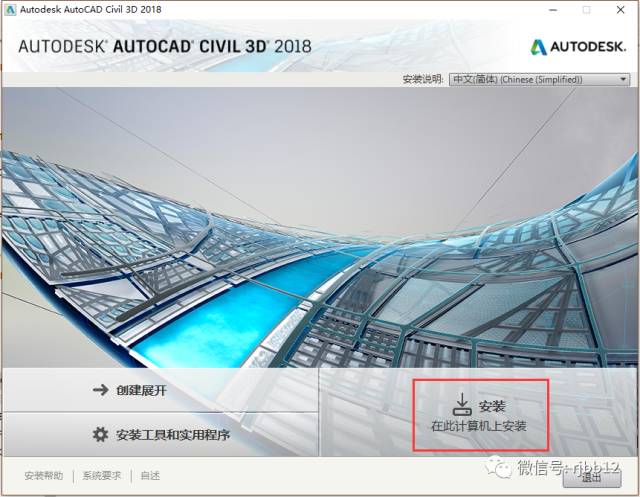640x497 pixels.
Task: Close the Civil 3D installer window
Action: tap(620, 10)
